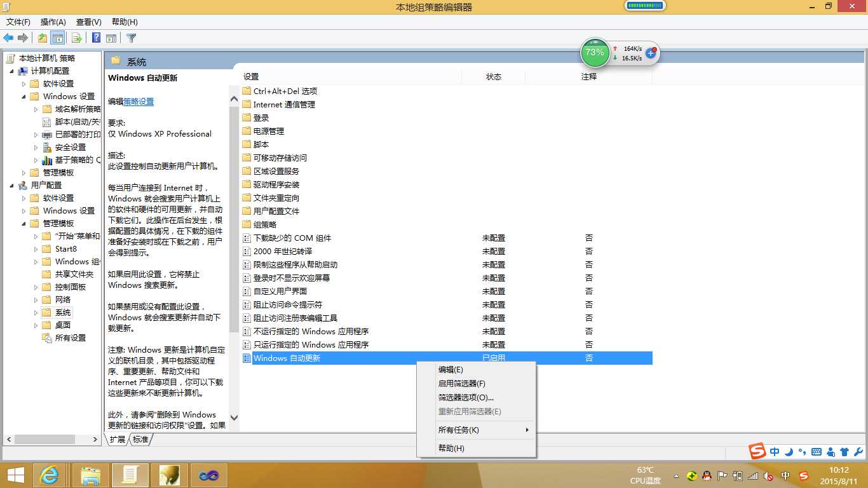Open 所有任务(K) submenu in context menu

pos(476,430)
